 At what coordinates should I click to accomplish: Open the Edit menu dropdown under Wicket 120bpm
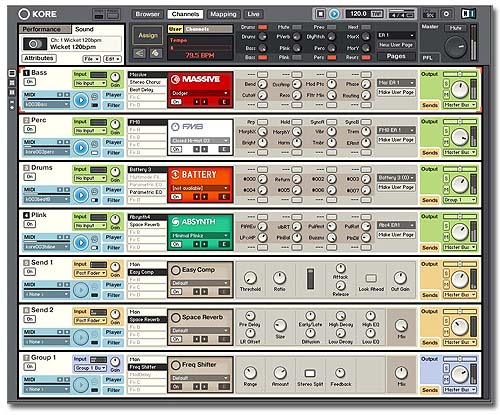[112, 59]
